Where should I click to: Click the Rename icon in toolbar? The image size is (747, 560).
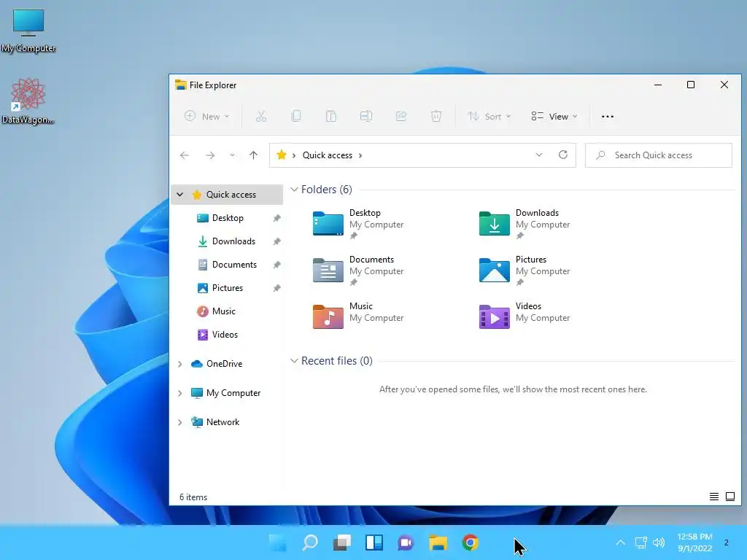pyautogui.click(x=366, y=116)
